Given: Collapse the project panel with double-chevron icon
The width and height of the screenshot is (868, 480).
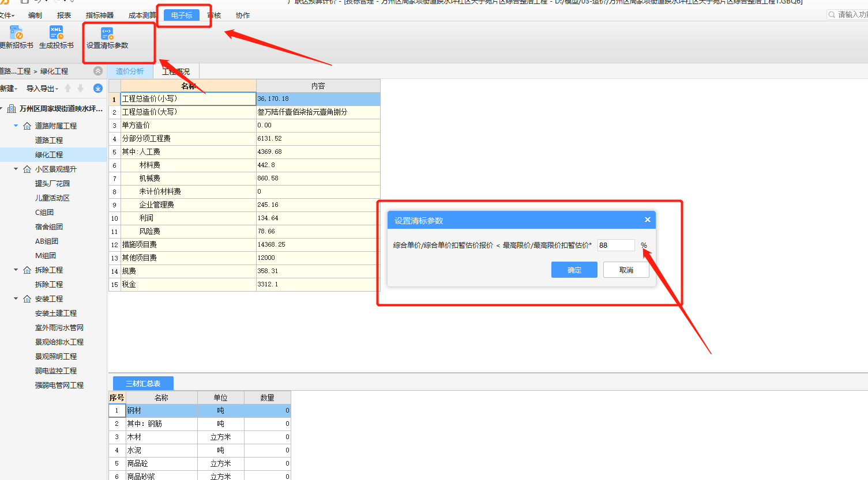Looking at the screenshot, I should point(98,71).
